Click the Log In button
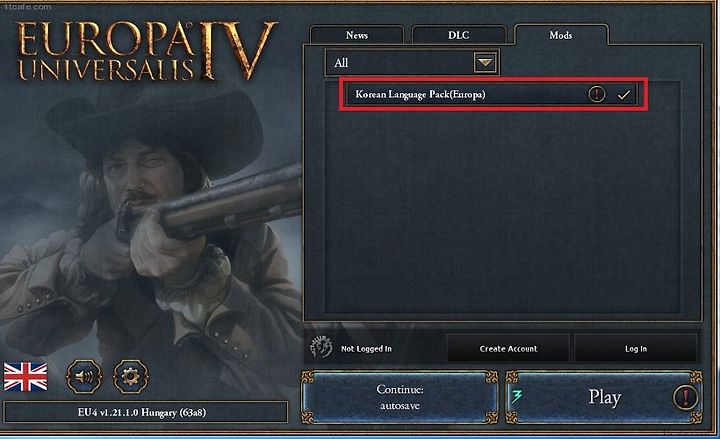This screenshot has height=439, width=720. click(636, 349)
